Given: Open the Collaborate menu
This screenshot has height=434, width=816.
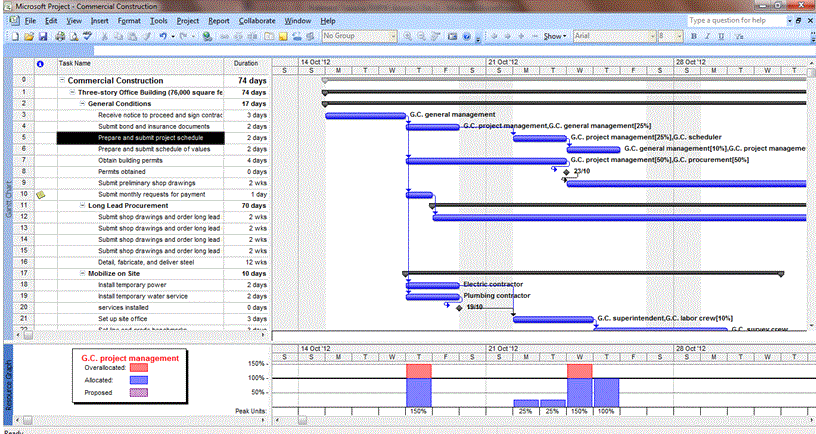Looking at the screenshot, I should click(257, 21).
